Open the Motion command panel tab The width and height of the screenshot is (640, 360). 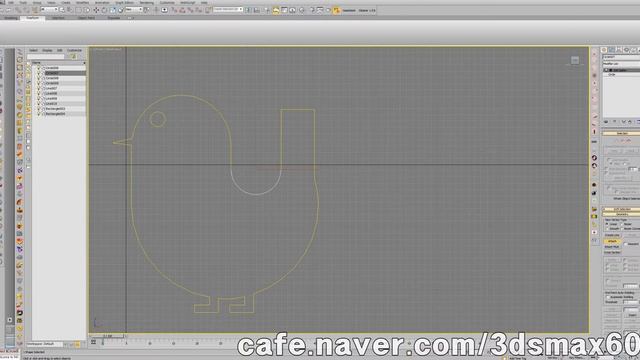tap(626, 50)
